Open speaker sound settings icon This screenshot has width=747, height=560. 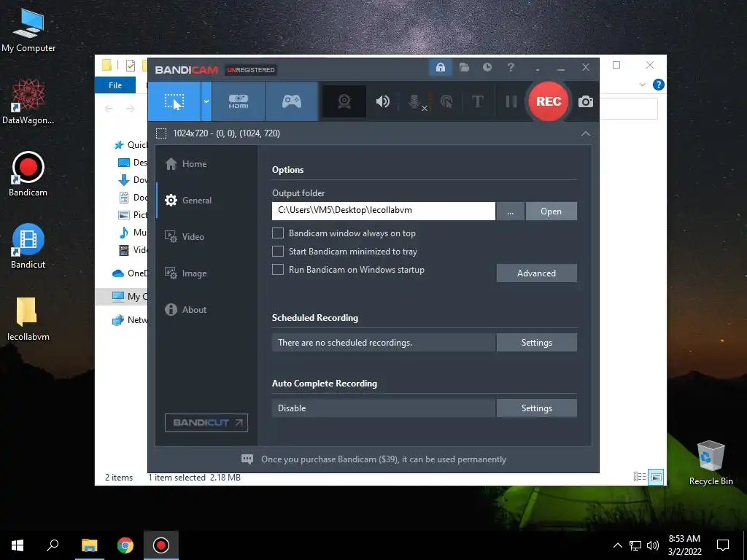tap(382, 101)
